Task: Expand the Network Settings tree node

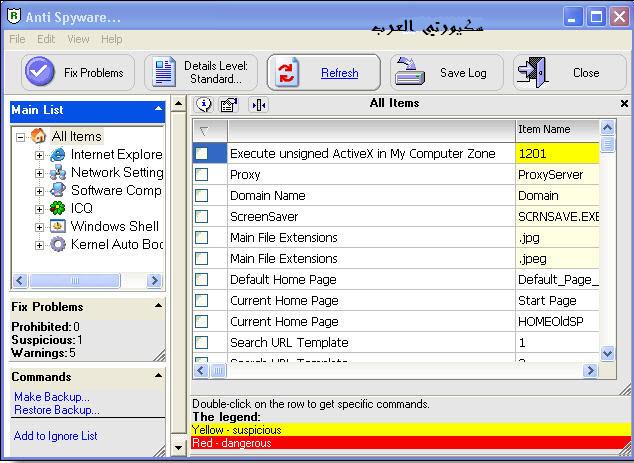Action: coord(39,173)
